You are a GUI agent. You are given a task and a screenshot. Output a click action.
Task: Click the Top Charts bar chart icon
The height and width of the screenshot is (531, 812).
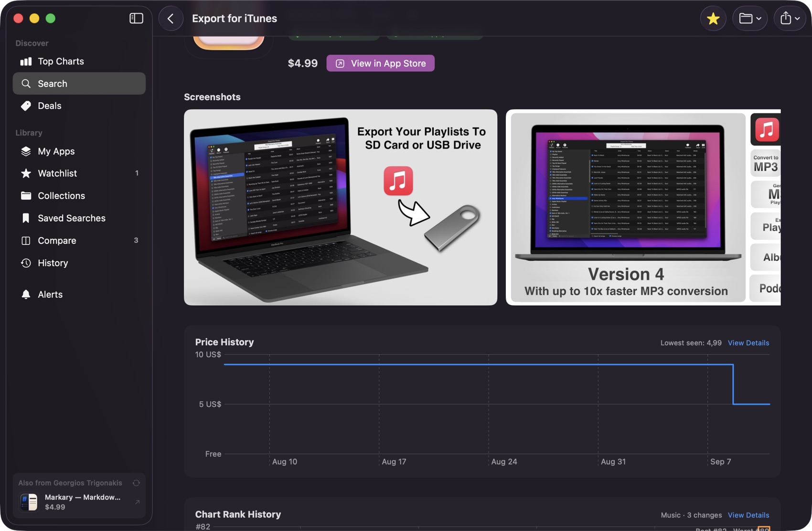(x=26, y=61)
